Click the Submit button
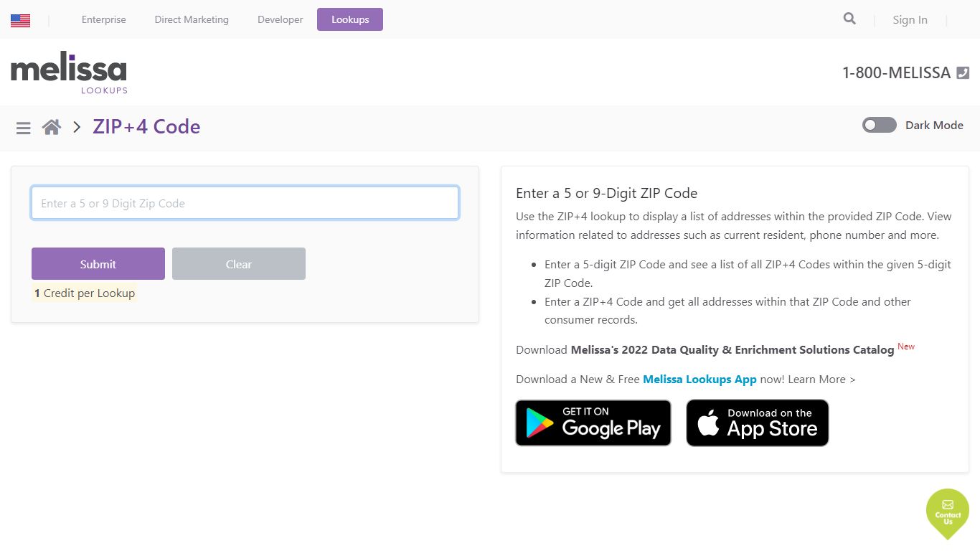Image resolution: width=980 pixels, height=551 pixels. pos(98,264)
